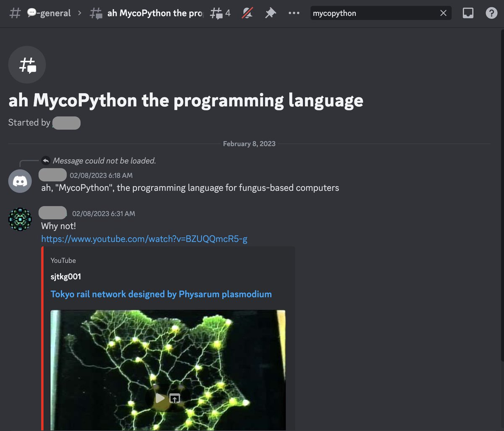The height and width of the screenshot is (431, 504).
Task: Open the Discord default avatar of the first poster
Action: (20, 181)
